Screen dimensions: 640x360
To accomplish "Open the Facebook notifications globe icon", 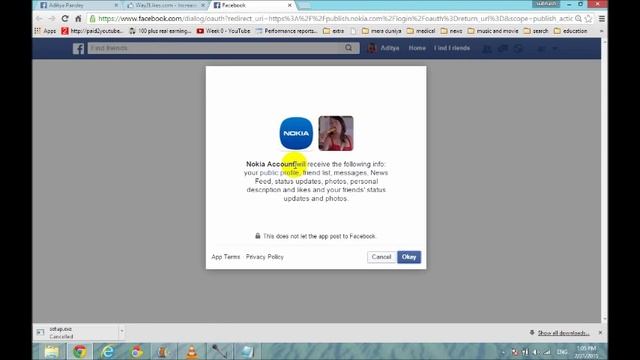I will click(518, 49).
